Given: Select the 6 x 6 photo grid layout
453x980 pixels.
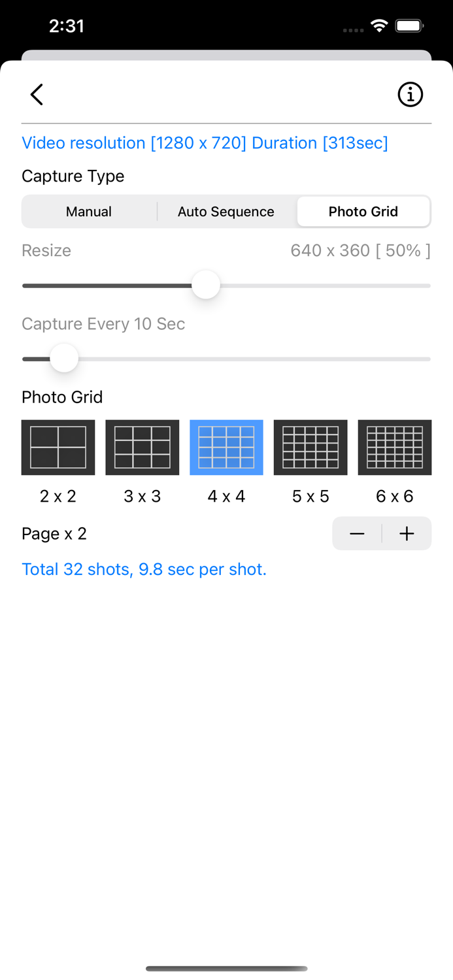Looking at the screenshot, I should pyautogui.click(x=395, y=447).
